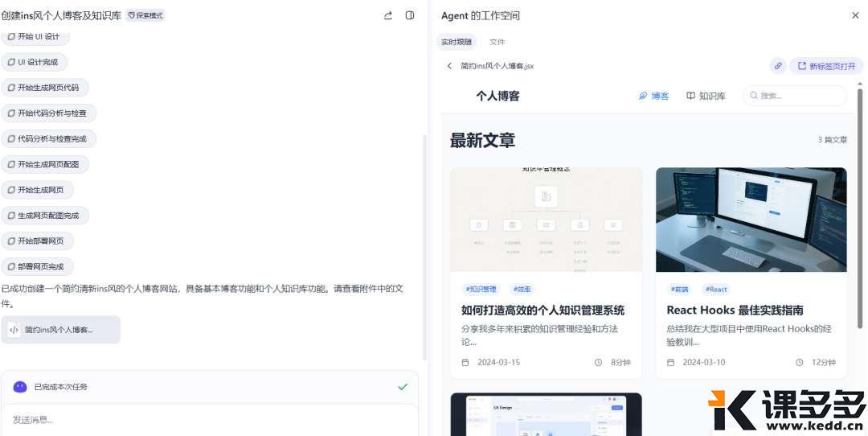This screenshot has width=868, height=436.
Task: Focus the 搜索 input field
Action: pos(794,95)
